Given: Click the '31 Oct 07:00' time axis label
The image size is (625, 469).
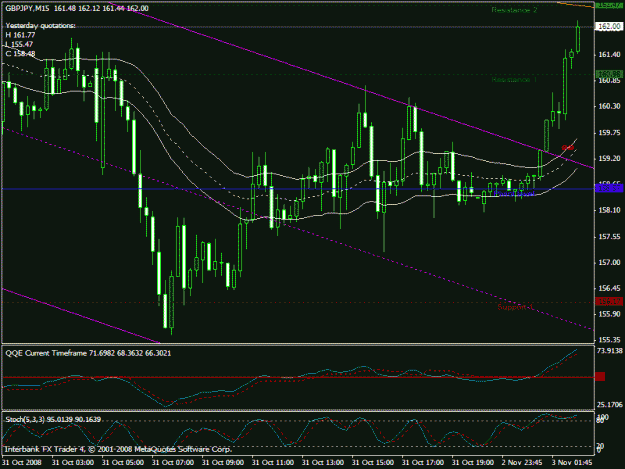Looking at the screenshot, I should 173,463.
